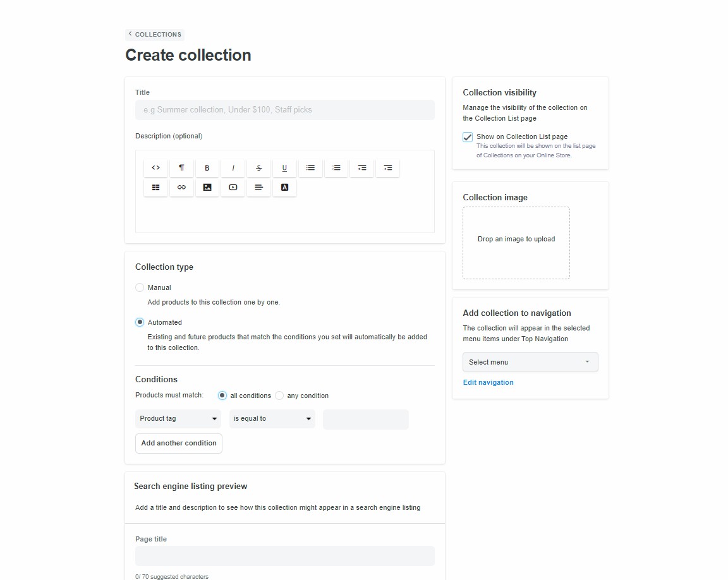Insert a bulleted list in the description
This screenshot has height=580, width=728.
coord(310,167)
